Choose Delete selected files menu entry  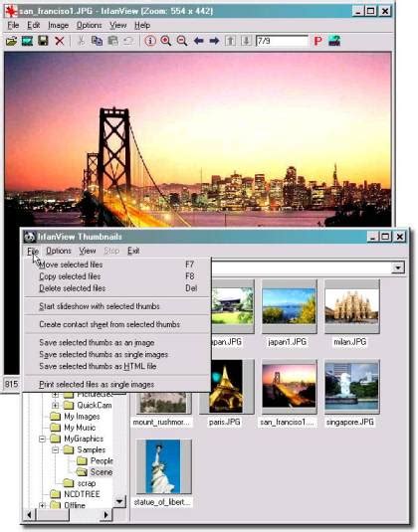coord(117,288)
